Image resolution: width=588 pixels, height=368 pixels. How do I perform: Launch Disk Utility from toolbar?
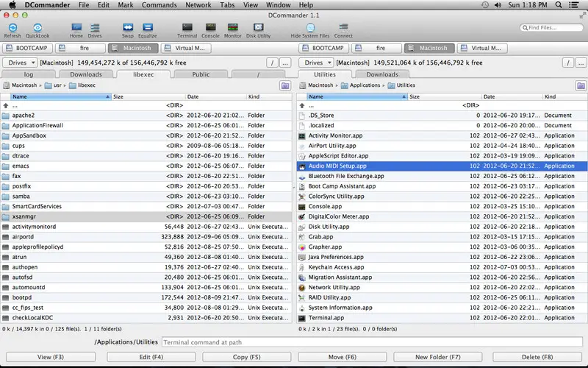pyautogui.click(x=259, y=27)
